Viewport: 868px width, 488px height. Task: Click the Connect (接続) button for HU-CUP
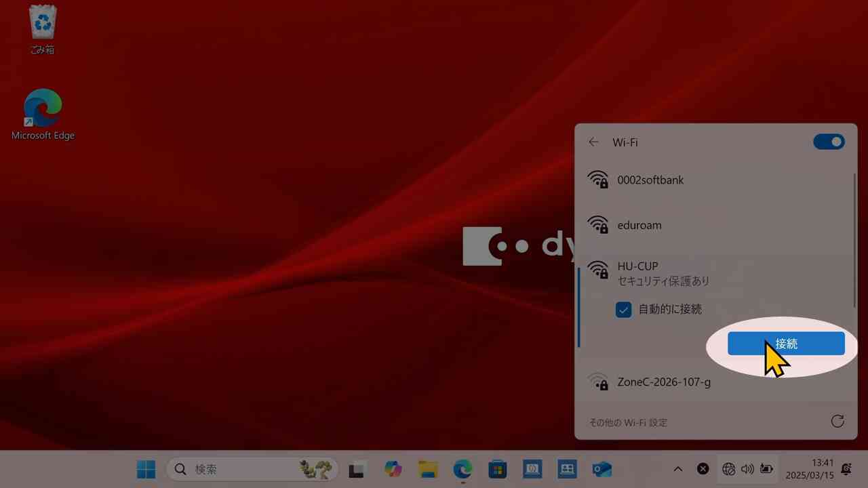point(786,344)
